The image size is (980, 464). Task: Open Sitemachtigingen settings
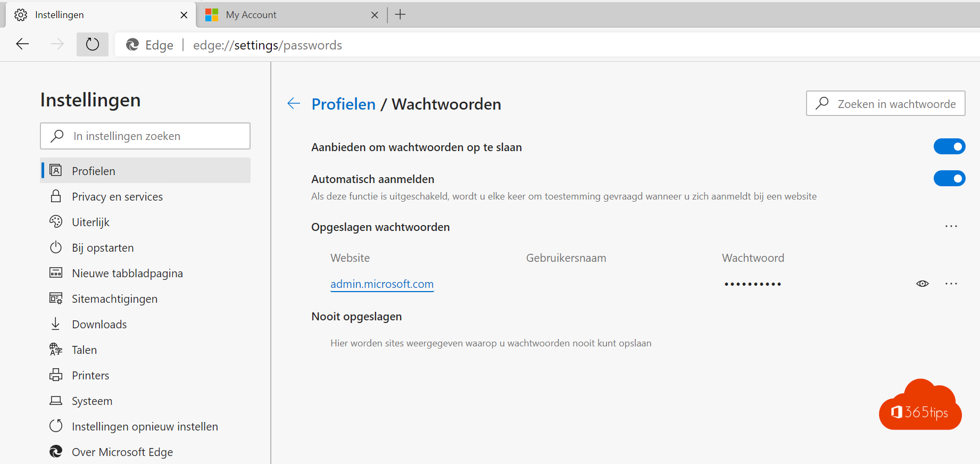tap(145, 299)
